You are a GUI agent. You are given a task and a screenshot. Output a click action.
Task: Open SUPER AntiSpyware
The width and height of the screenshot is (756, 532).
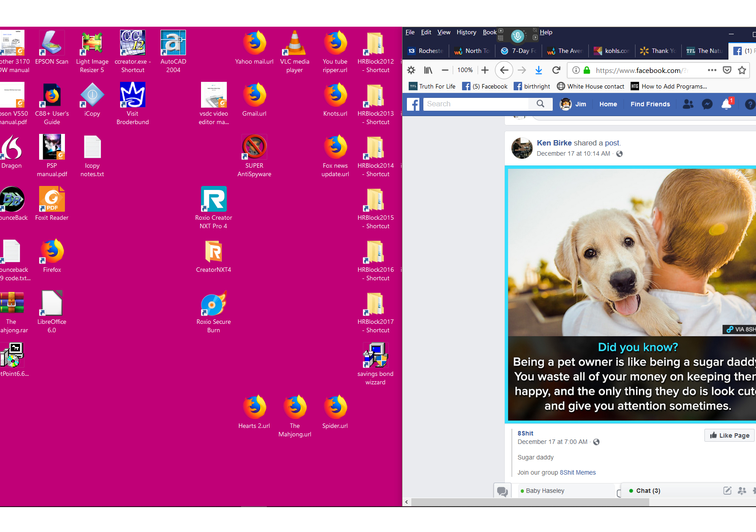pos(254,147)
